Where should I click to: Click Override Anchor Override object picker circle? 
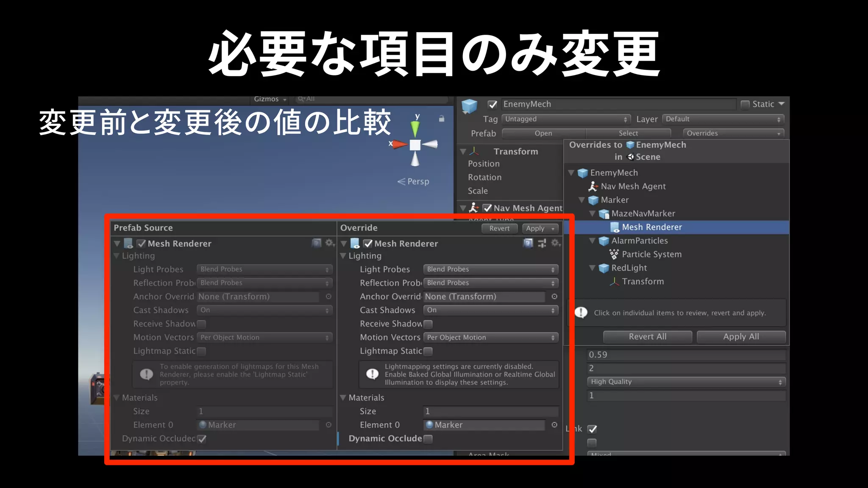pyautogui.click(x=554, y=297)
